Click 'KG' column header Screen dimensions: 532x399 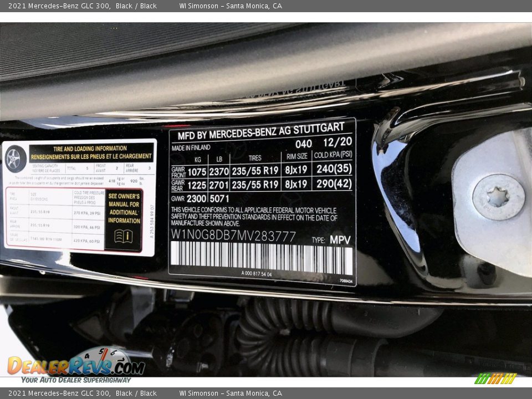coord(198,160)
